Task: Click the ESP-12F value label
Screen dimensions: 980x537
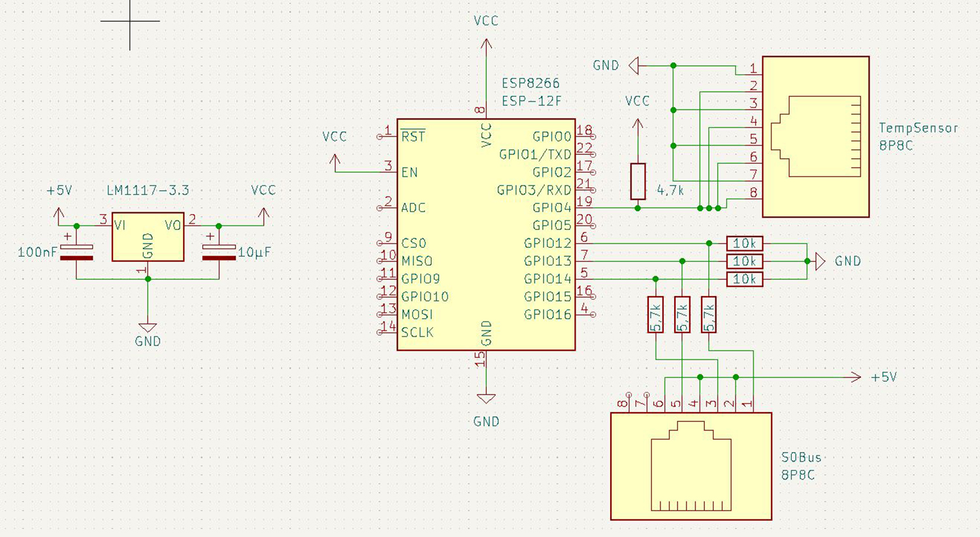Action: point(531,101)
